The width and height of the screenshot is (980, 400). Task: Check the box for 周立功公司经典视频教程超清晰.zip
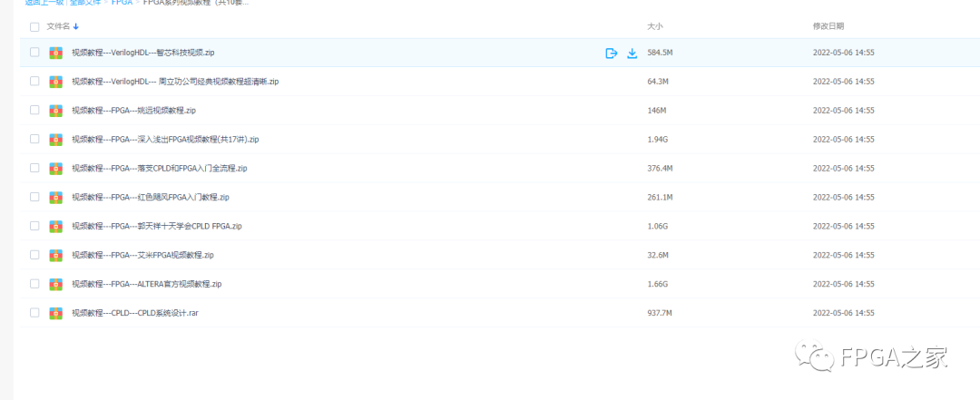(34, 82)
